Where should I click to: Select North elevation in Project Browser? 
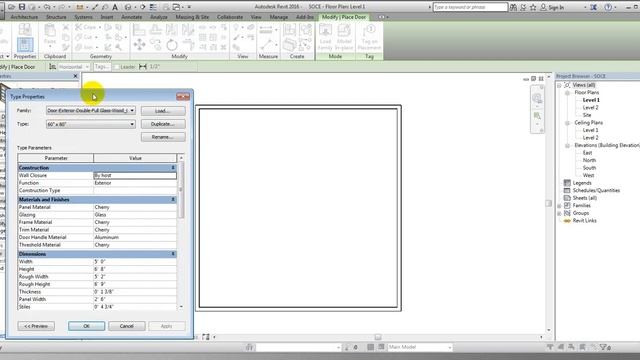pyautogui.click(x=589, y=160)
